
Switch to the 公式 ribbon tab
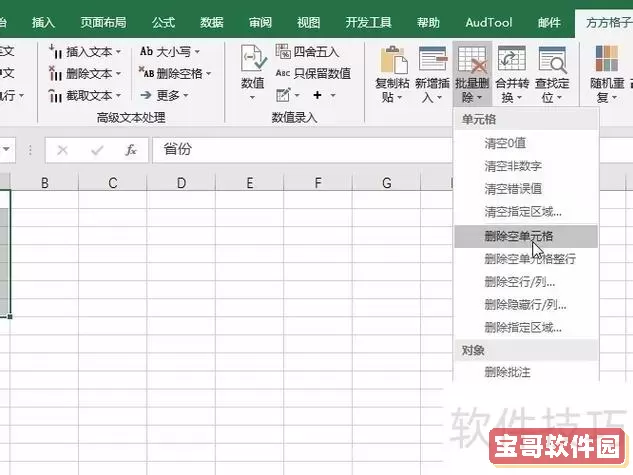click(163, 23)
